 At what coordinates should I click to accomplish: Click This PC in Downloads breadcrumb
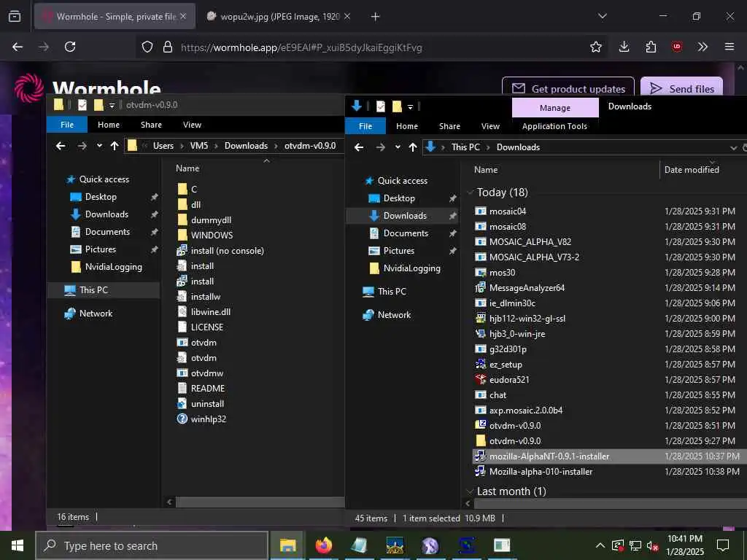[465, 147]
